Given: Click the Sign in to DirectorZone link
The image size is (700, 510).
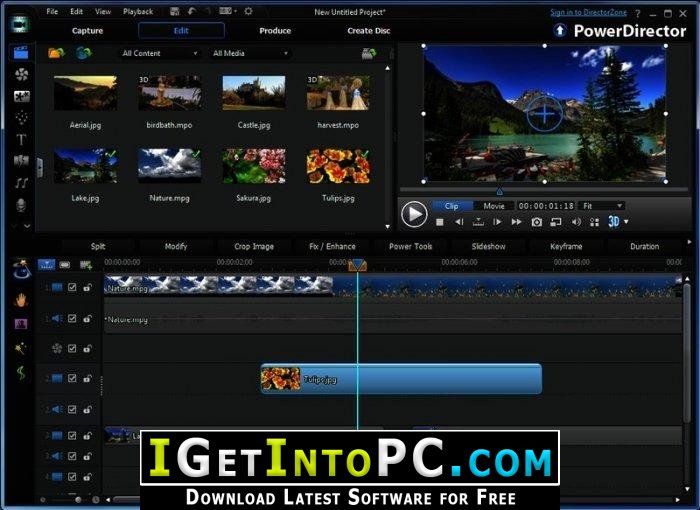Looking at the screenshot, I should (x=588, y=13).
